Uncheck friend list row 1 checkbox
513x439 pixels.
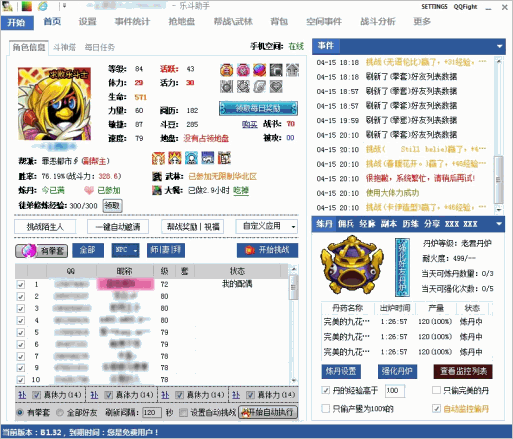[x=21, y=285]
